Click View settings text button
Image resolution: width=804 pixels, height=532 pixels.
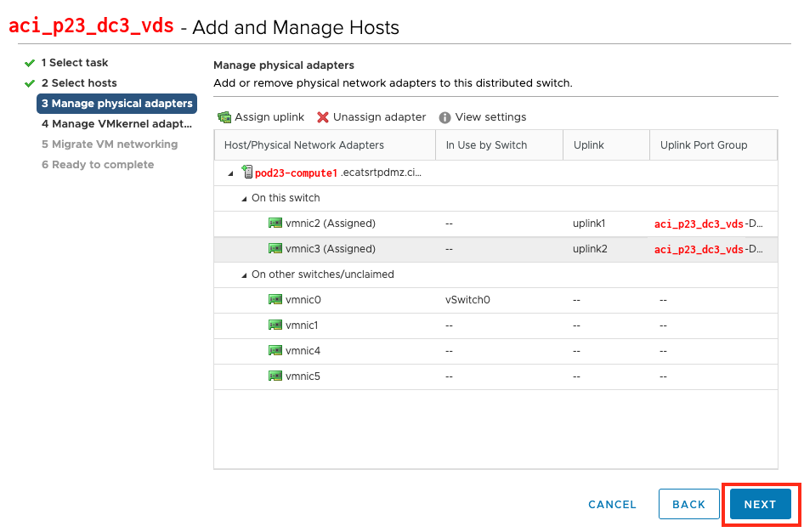coord(490,117)
